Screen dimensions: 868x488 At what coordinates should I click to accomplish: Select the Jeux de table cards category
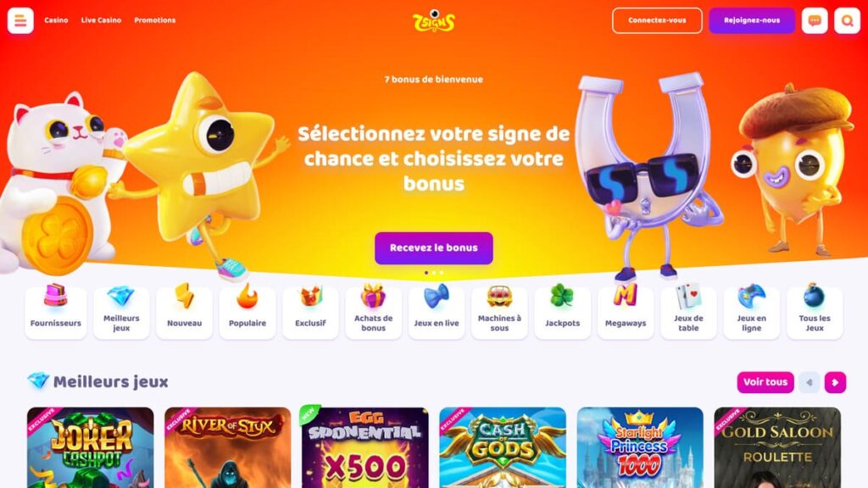pos(688,312)
